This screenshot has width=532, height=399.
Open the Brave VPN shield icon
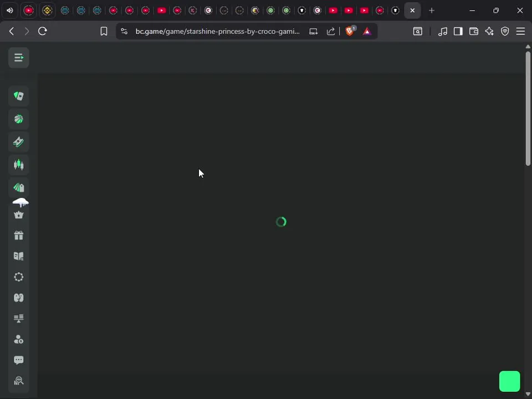point(505,31)
